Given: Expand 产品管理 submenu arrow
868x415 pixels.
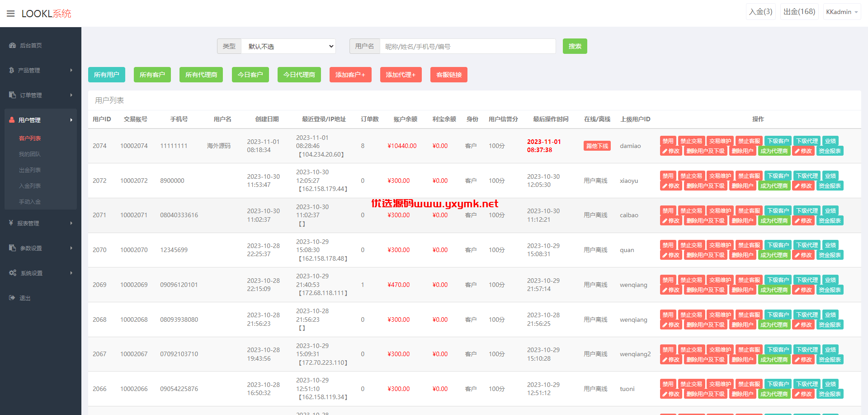Looking at the screenshot, I should [71, 70].
